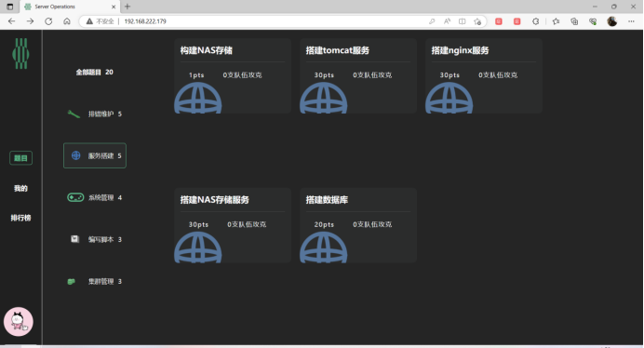Screen dimensions: 644x348
Task: Open browser settings ellipsis menu
Action: (x=631, y=21)
